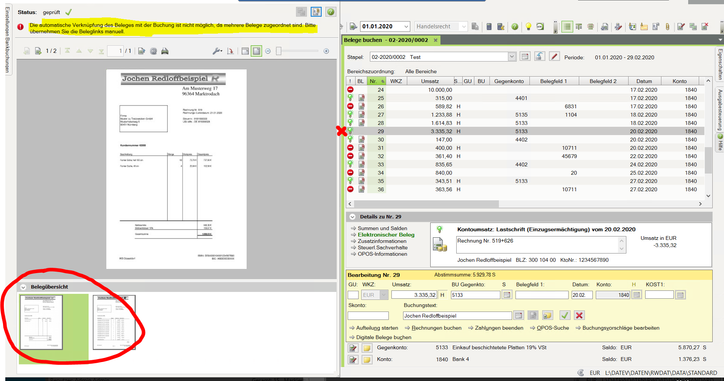724x381 pixels.
Task: Sort table by Datum column header
Action: pos(644,81)
